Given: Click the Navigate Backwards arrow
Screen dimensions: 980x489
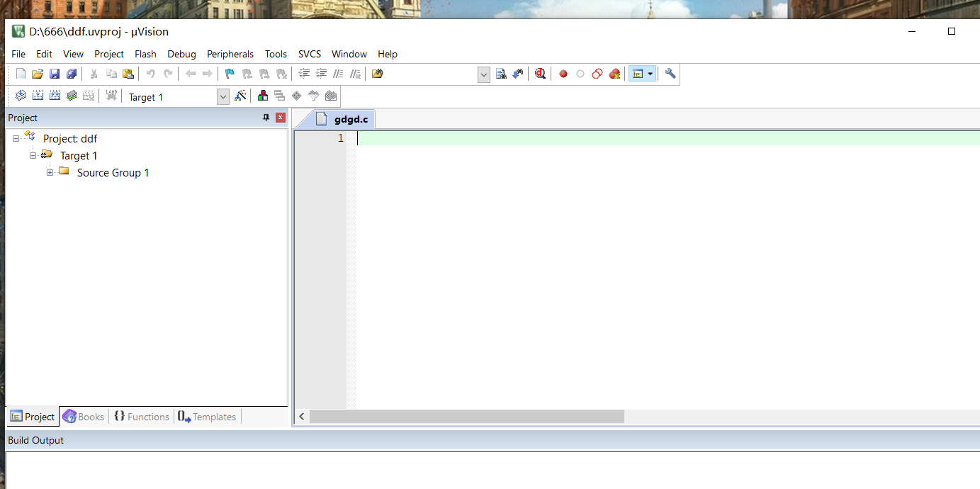Looking at the screenshot, I should coord(191,74).
